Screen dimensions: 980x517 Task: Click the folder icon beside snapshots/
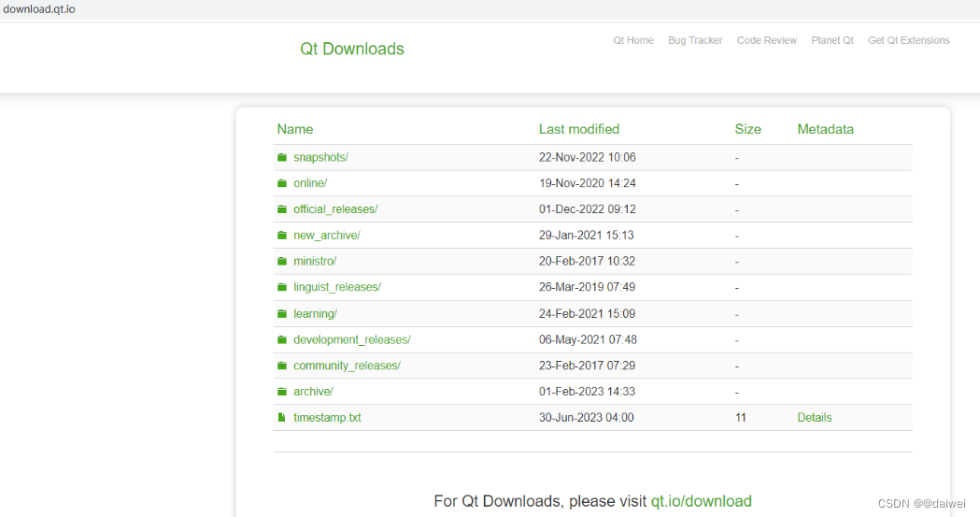coord(282,158)
